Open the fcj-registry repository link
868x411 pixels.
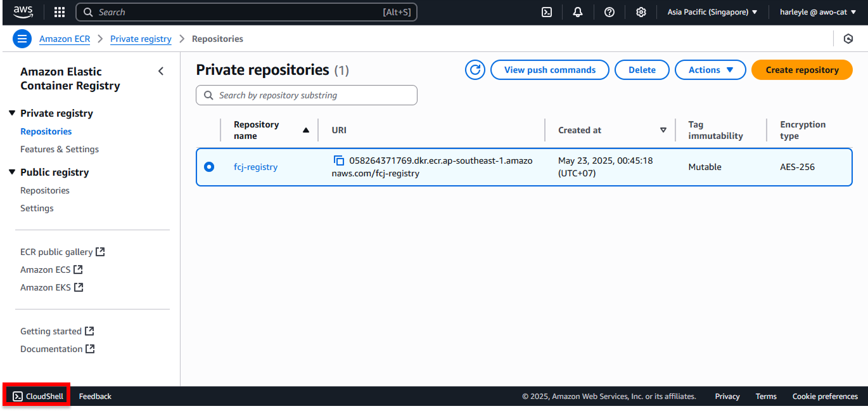(x=256, y=167)
